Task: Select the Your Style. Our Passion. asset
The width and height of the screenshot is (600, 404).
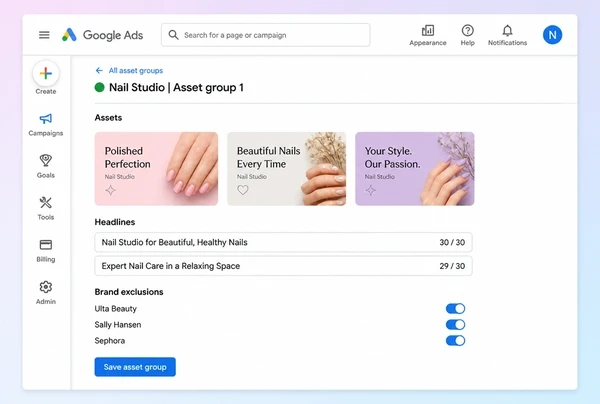Action: (x=414, y=169)
